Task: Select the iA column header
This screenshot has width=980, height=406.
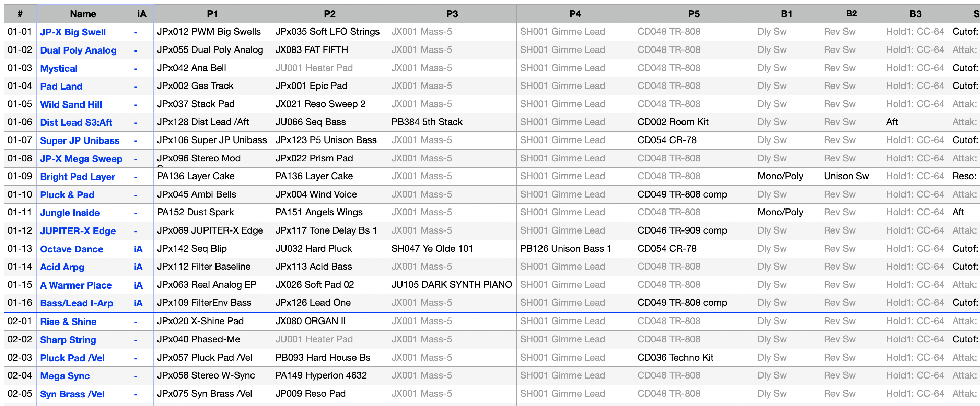Action: pos(141,14)
